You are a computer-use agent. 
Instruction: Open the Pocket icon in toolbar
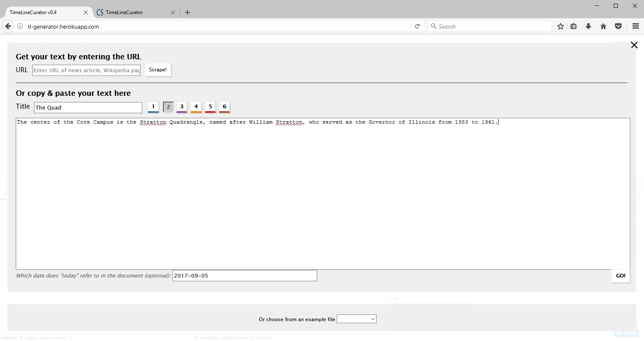pos(618,27)
